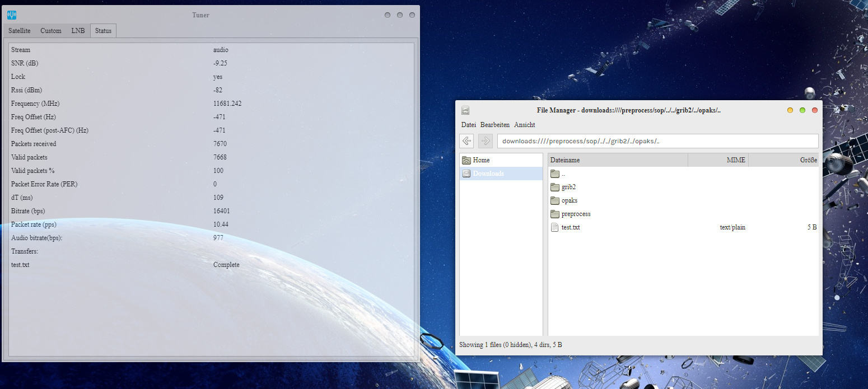Screen dimensions: 868x389
Task: Click the 5 B size cell
Action: 811,227
